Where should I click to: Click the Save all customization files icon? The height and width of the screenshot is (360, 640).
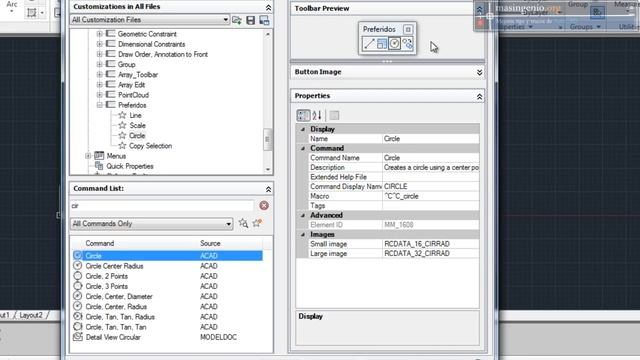click(251, 20)
